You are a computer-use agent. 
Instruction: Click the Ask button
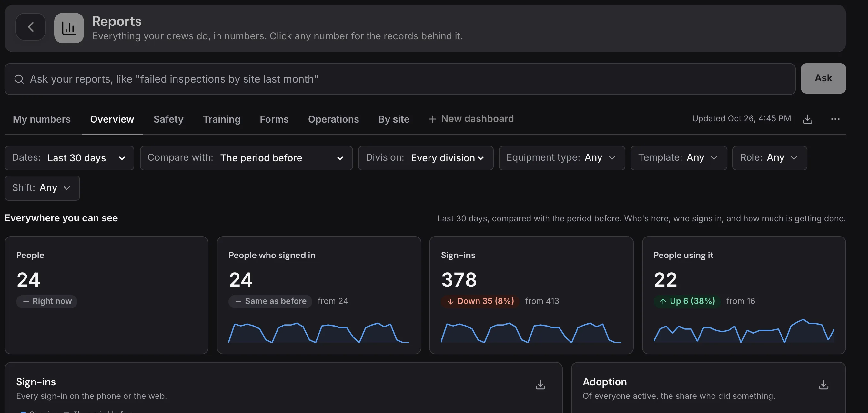coord(823,78)
